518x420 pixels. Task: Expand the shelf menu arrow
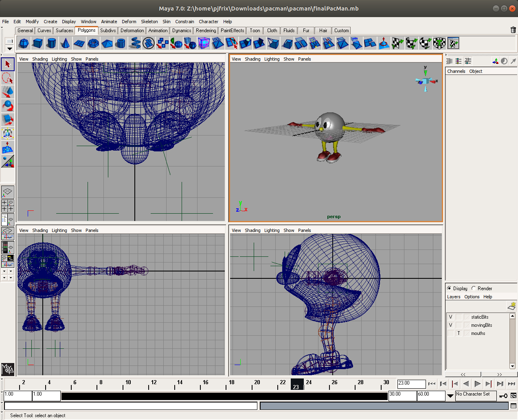point(9,49)
